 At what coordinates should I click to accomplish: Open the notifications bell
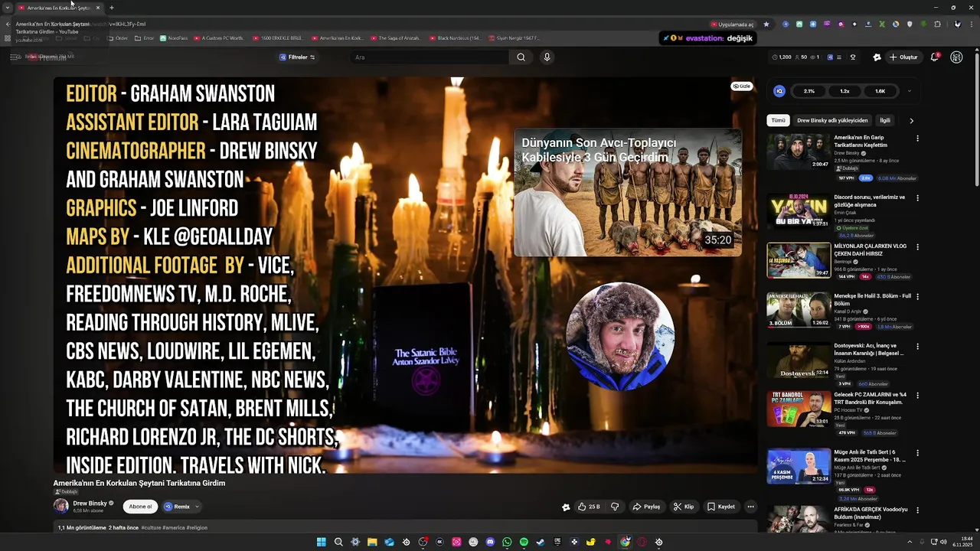(935, 57)
